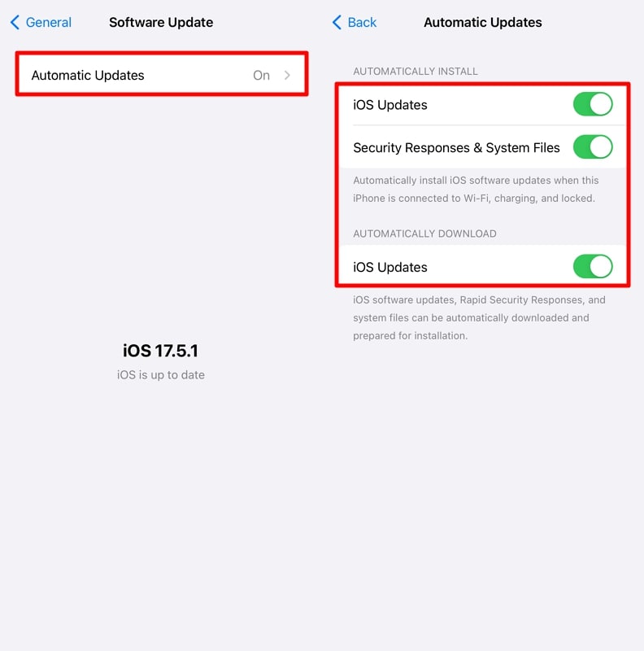Select the Security Responses & System Files label
644x651 pixels.
tap(456, 148)
